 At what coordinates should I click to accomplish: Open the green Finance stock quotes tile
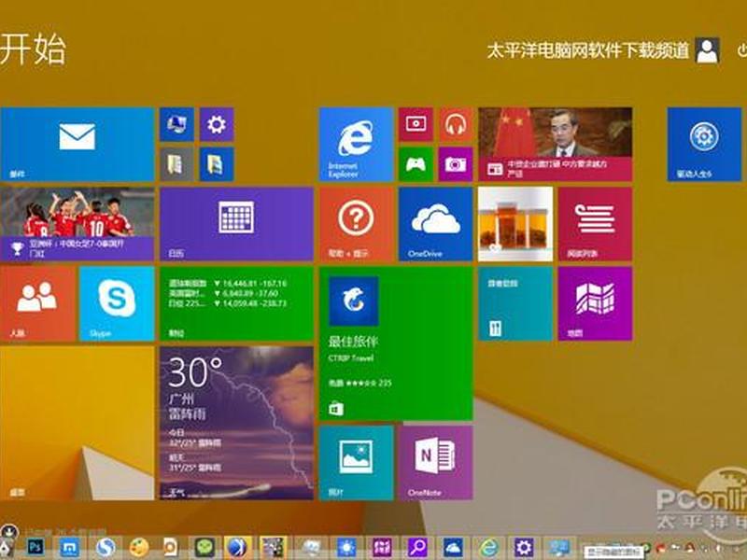236,303
